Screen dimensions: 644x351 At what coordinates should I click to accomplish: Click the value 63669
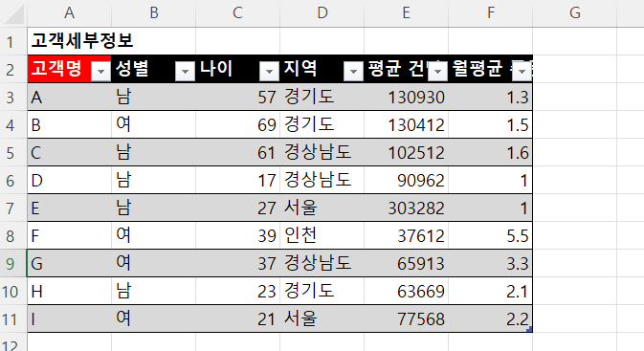(406, 291)
